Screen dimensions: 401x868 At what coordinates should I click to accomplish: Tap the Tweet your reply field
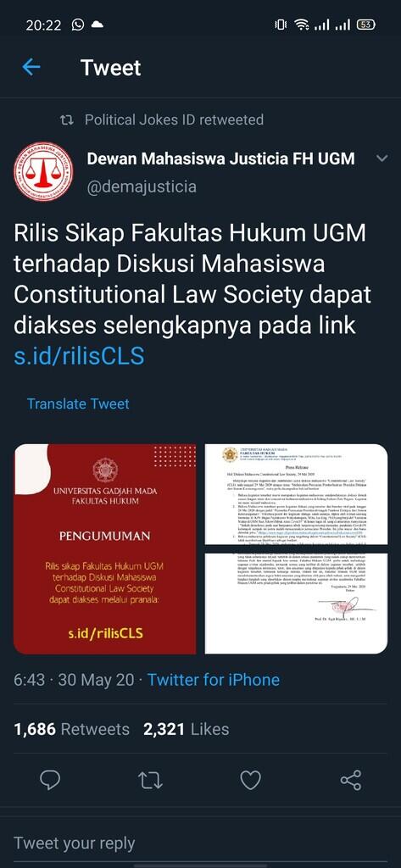(x=200, y=843)
